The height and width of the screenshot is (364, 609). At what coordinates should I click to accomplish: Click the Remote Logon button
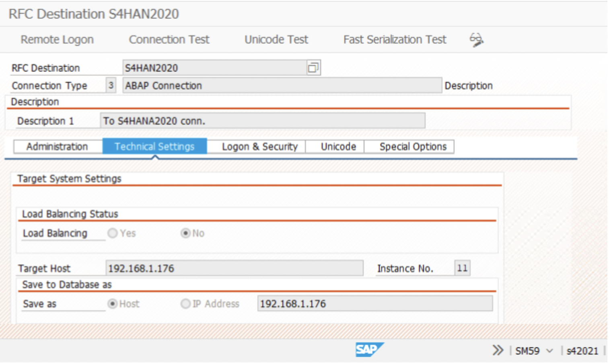[57, 40]
